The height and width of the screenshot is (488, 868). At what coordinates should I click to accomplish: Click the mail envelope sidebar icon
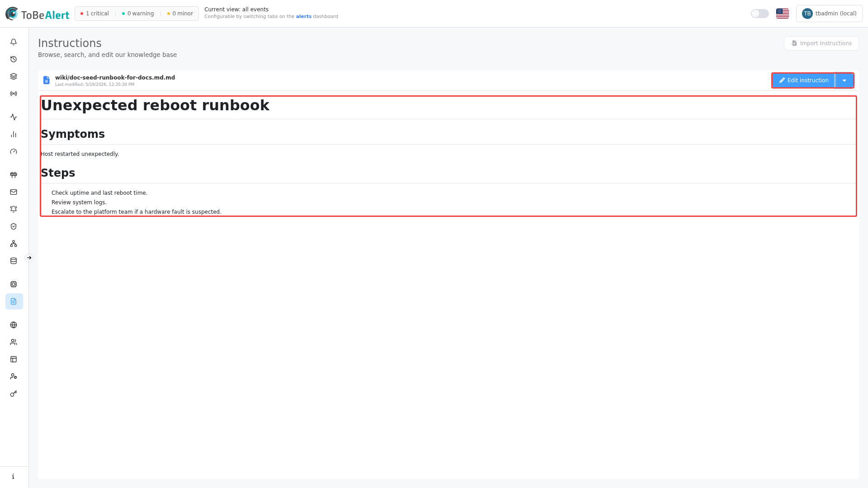tap(14, 192)
